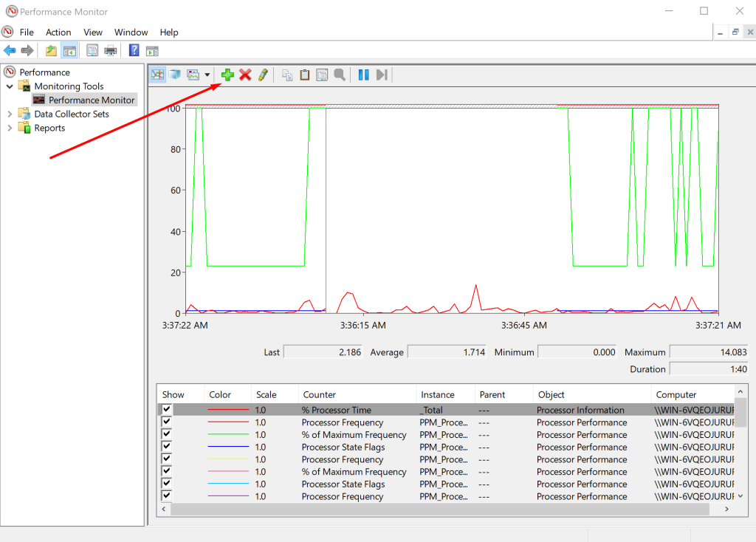This screenshot has width=756, height=542.
Task: Click the horizontal scrollbar left arrow
Action: tap(164, 510)
